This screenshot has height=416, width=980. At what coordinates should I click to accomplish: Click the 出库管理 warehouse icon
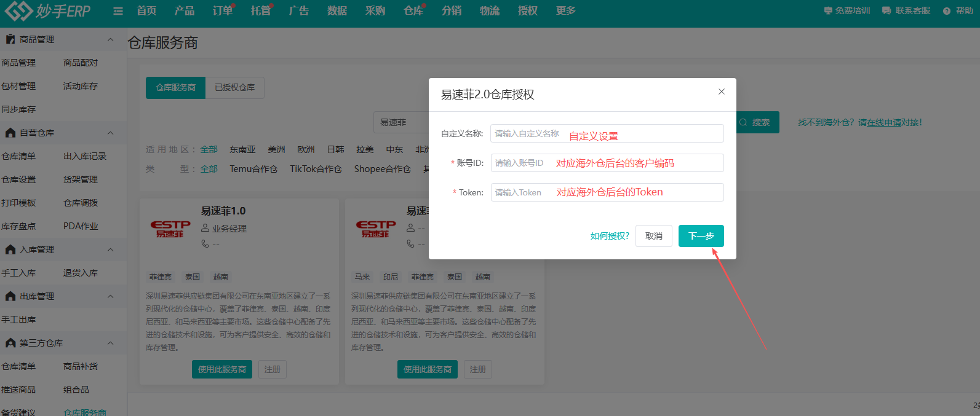[x=10, y=296]
